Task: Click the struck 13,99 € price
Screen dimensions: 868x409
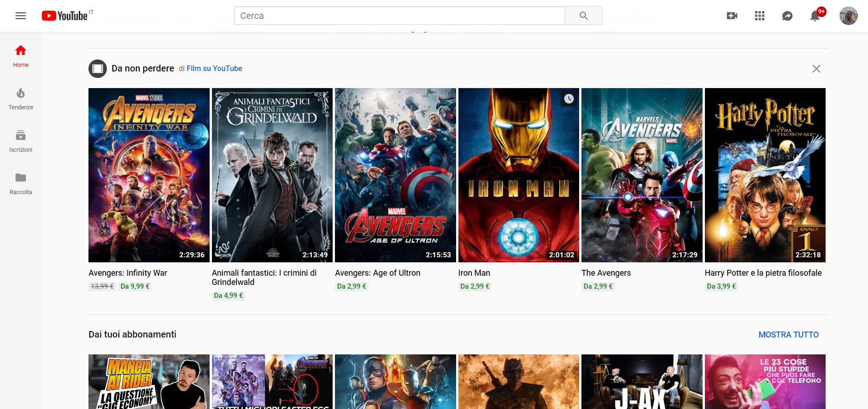Action: coord(102,286)
